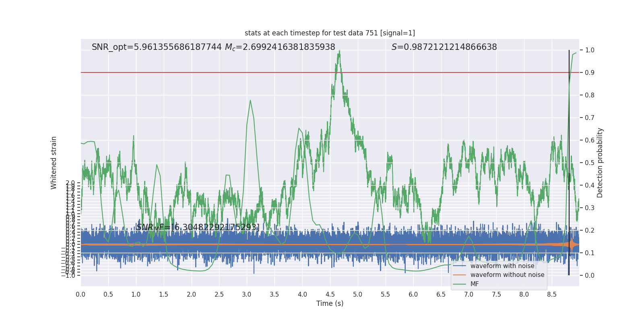Click the x-axis tick label 5.0
Image resolution: width=644 pixels, height=322 pixels.
pos(358,294)
